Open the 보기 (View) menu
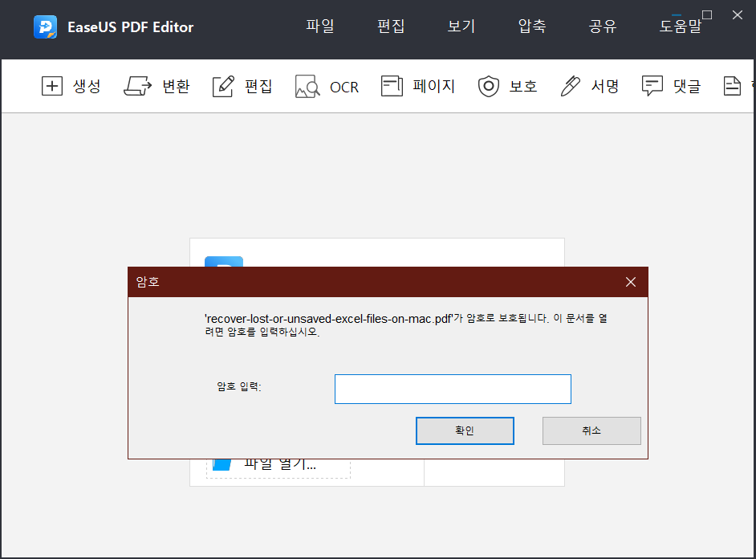 461,26
